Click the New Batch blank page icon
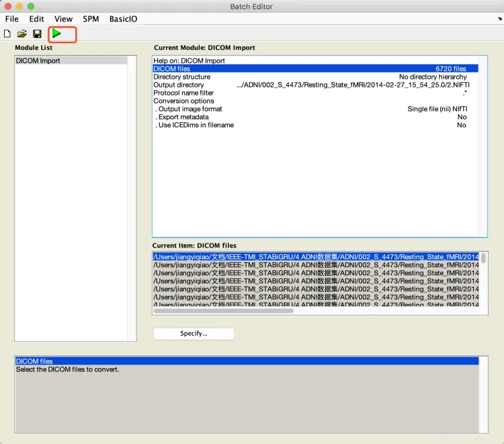The image size is (504, 444). click(x=7, y=34)
